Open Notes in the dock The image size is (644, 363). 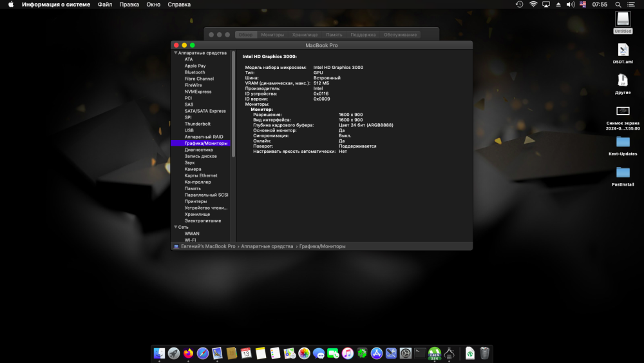click(261, 353)
